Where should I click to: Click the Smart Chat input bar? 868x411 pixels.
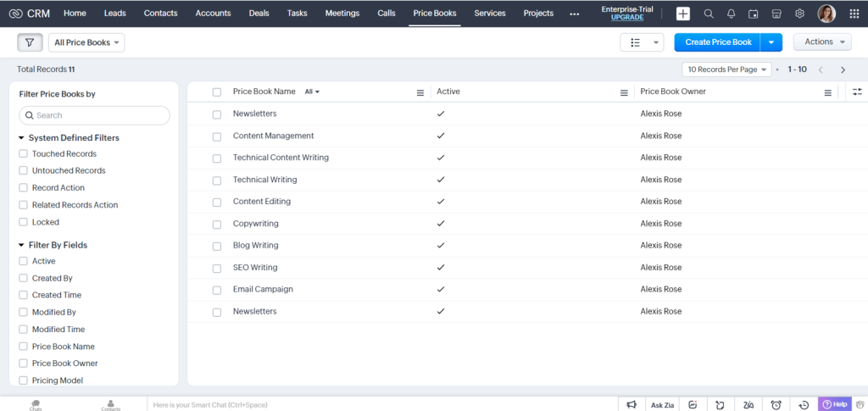click(x=382, y=405)
